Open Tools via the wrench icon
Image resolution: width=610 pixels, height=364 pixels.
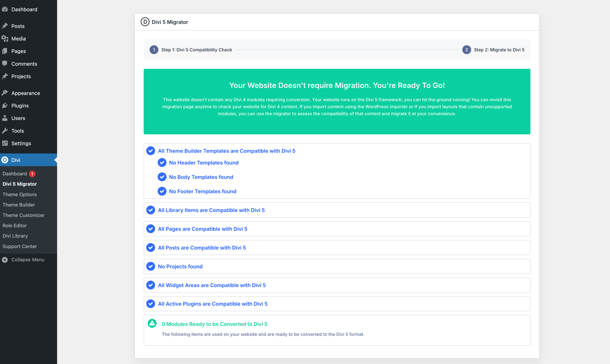5,131
